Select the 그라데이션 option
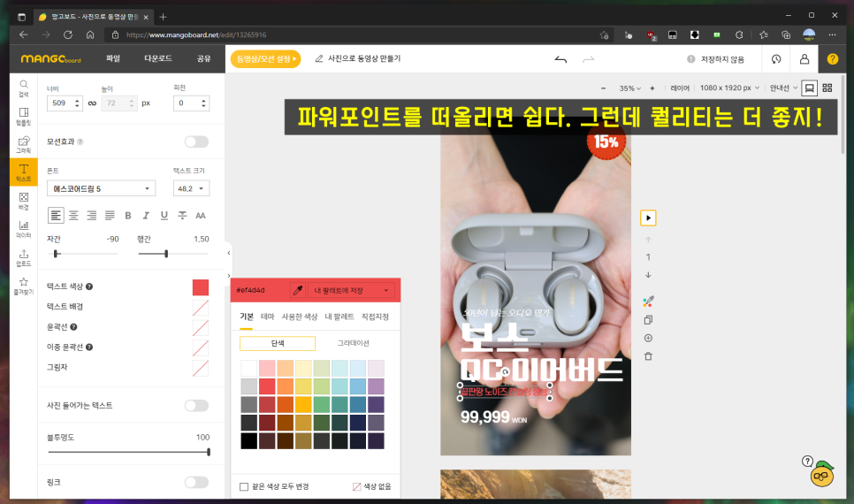This screenshot has height=504, width=854. 353,343
